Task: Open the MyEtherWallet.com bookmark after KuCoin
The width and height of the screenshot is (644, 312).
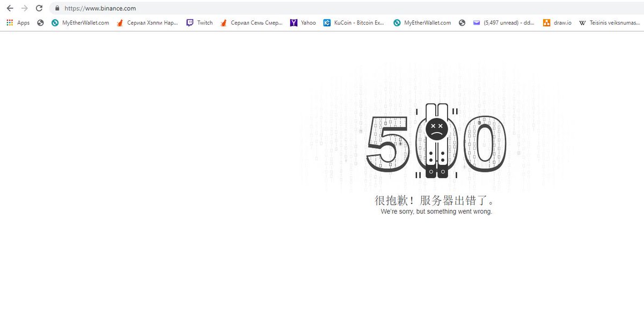Action: coord(422,23)
